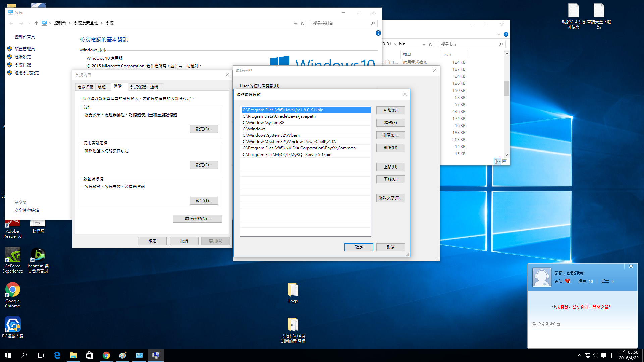Select the C:\ProgramData\Oracle\Java\javapath entry
Screen dimensions: 644x362
[306, 116]
